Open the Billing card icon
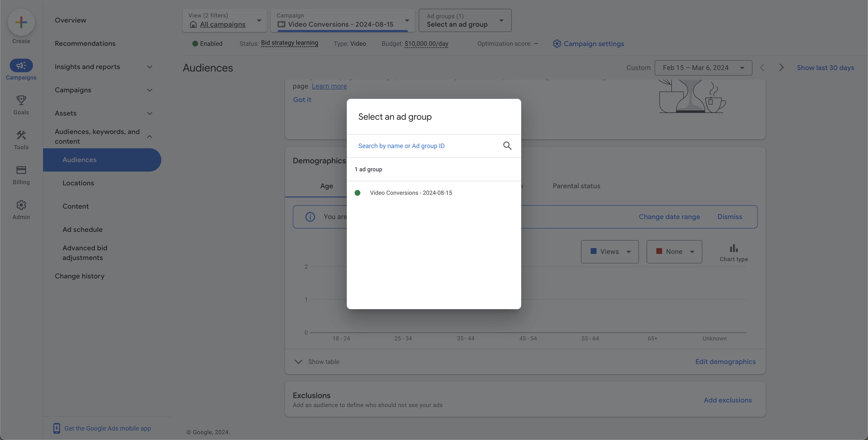Screen dimensions: 868x440 (21, 170)
